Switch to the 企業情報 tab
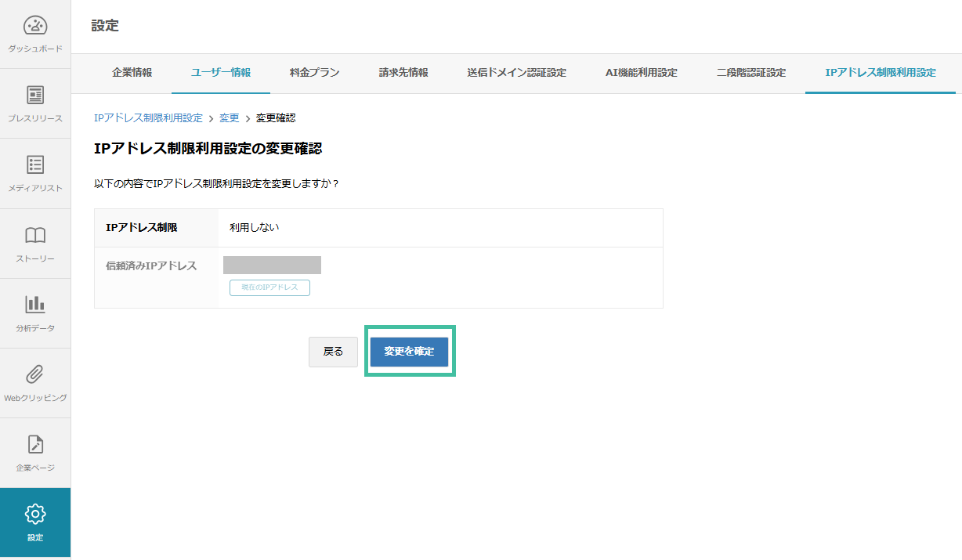The width and height of the screenshot is (962, 560). pos(133,74)
